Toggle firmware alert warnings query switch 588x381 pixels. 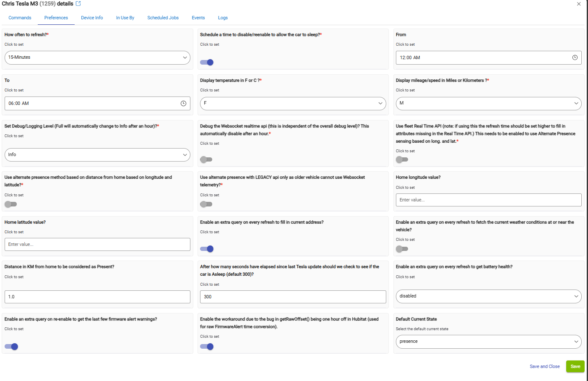click(x=11, y=347)
